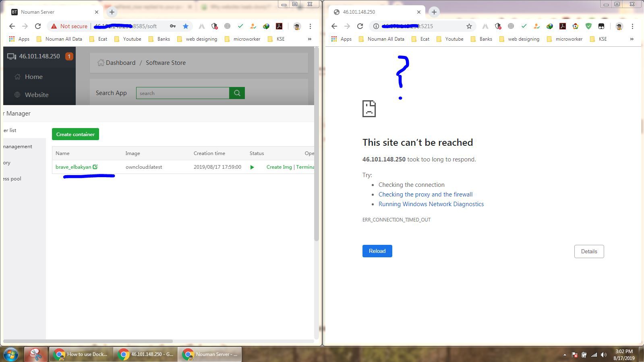
Task: Open the Chrome three-dot menu in error window
Action: click(x=632, y=26)
